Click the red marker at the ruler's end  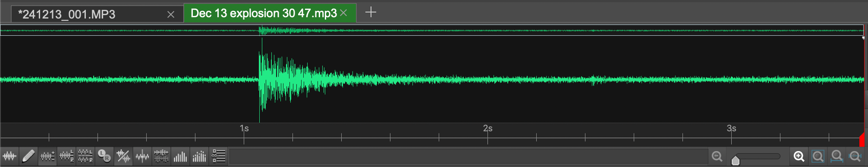[x=862, y=140]
